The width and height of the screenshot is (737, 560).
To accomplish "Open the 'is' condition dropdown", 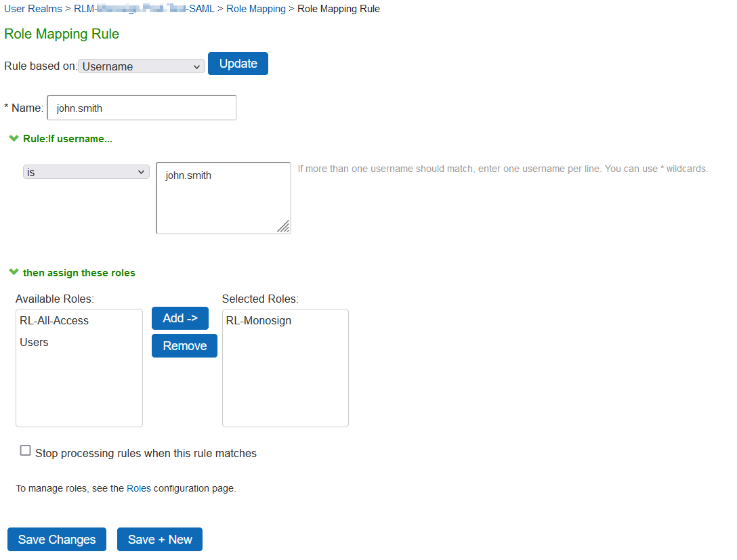I will click(x=86, y=172).
